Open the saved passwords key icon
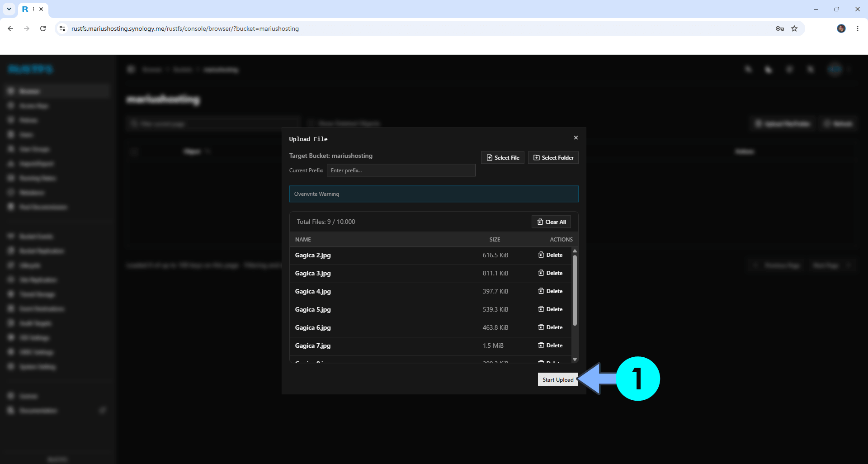The width and height of the screenshot is (868, 464). tap(779, 28)
